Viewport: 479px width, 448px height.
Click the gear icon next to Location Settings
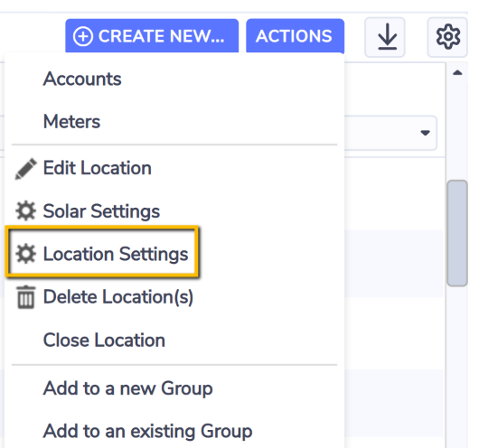click(x=25, y=254)
